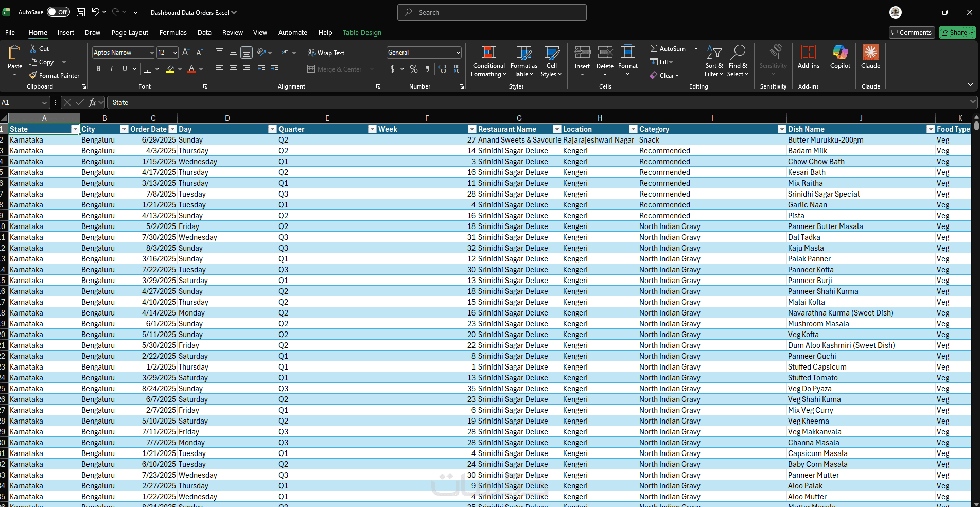Click the Comments button

912,32
